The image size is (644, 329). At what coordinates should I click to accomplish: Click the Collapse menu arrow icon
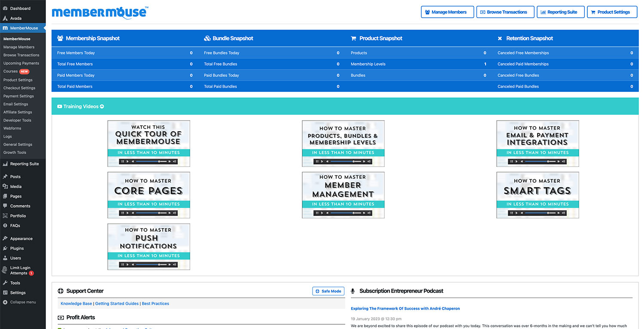tap(5, 302)
